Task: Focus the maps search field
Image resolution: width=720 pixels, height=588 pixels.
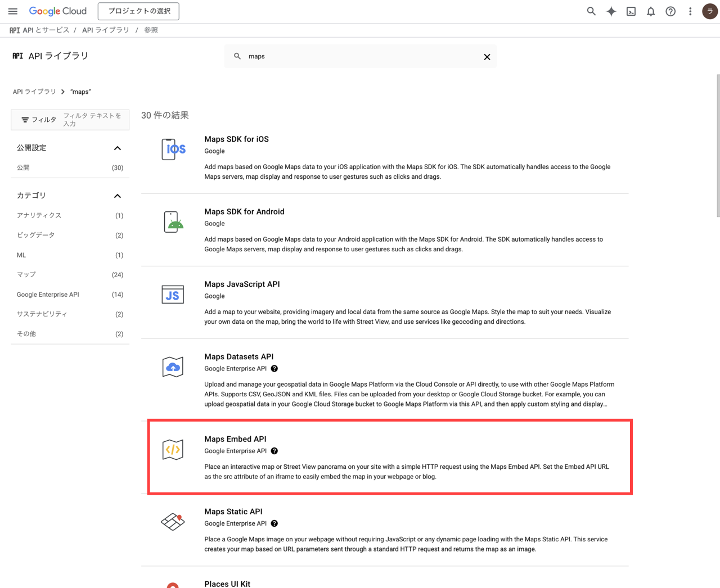Action: coord(360,56)
